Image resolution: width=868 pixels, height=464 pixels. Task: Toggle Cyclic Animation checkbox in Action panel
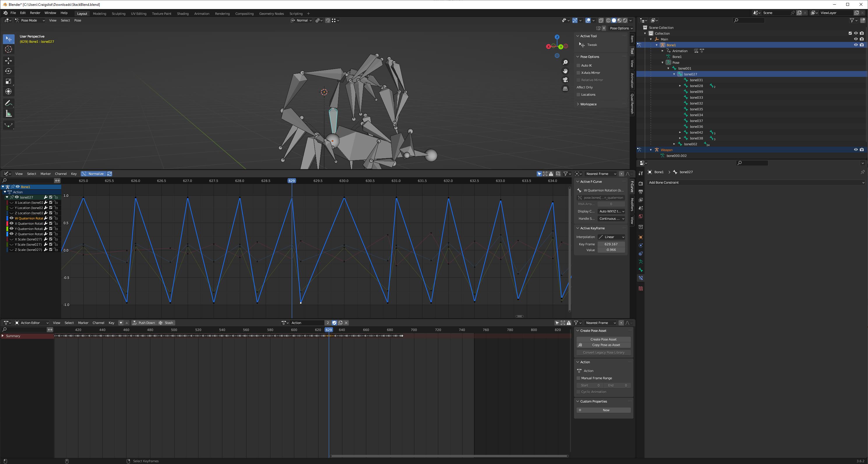coord(580,392)
